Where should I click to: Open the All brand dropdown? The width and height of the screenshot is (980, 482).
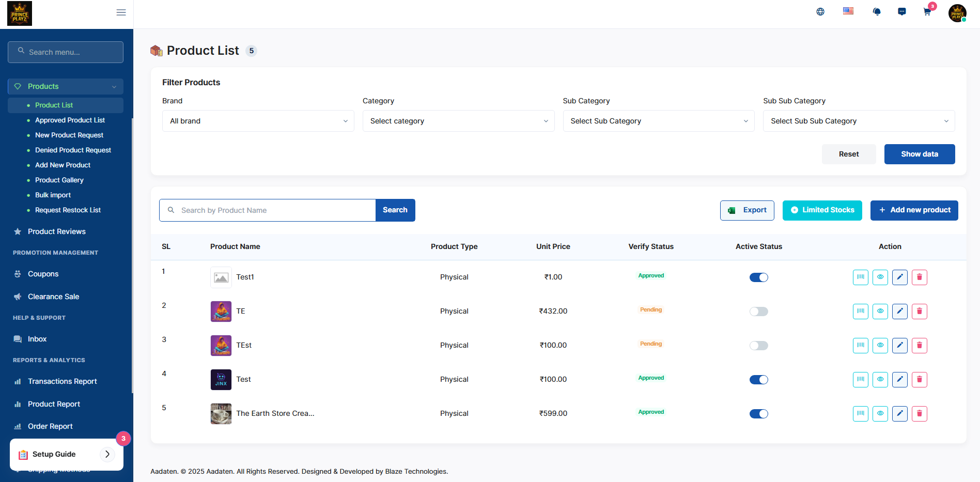tap(258, 121)
